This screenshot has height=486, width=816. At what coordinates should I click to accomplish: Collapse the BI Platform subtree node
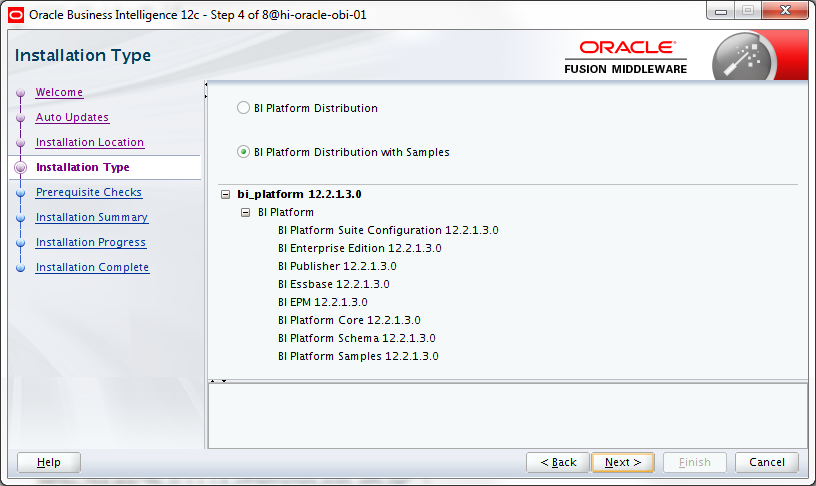pos(246,212)
